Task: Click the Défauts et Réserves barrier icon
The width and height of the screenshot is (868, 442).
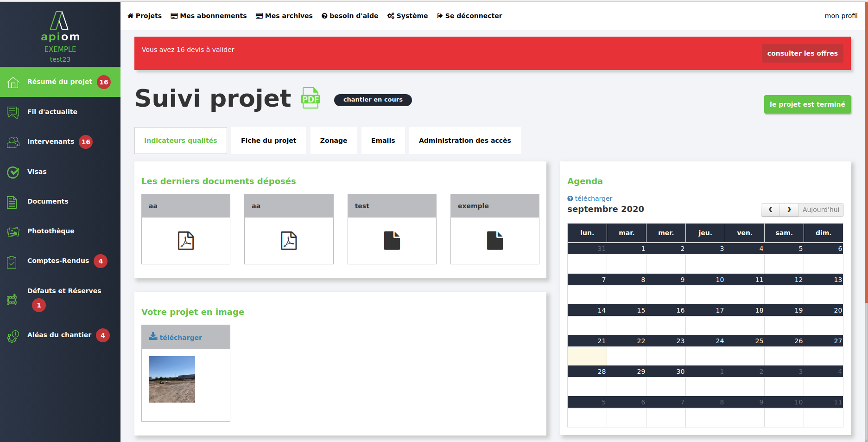Action: (x=12, y=300)
